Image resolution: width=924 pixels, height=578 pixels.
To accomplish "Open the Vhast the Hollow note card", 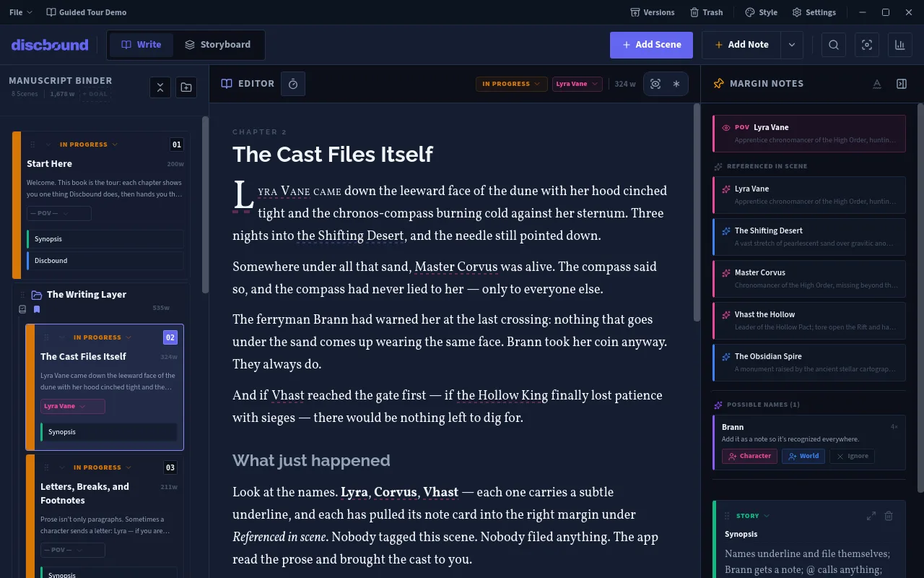I will click(x=808, y=321).
